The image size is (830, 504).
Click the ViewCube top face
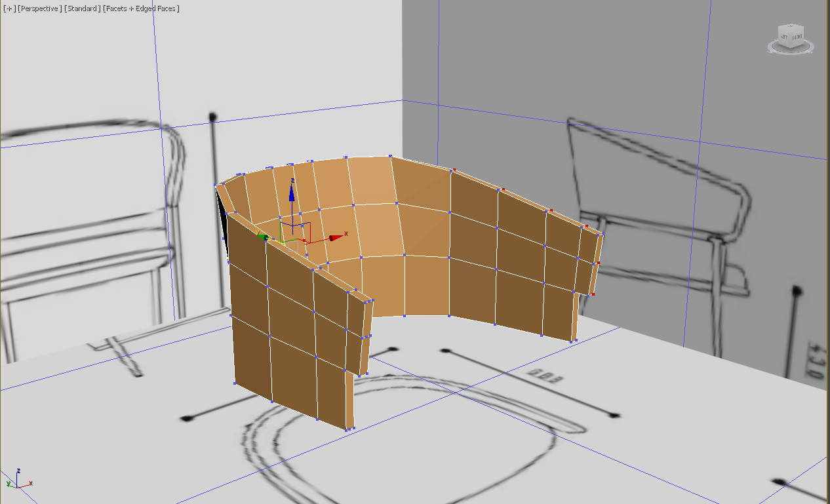790,29
